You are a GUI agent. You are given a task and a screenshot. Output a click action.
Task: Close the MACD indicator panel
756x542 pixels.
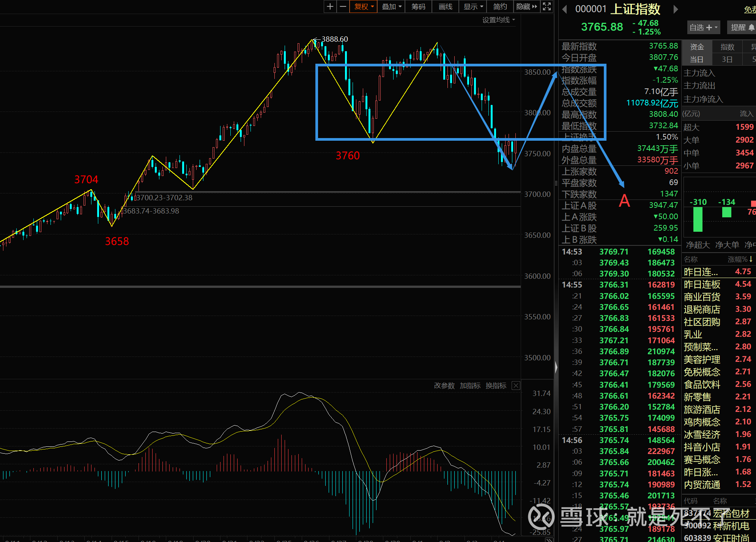click(x=516, y=386)
